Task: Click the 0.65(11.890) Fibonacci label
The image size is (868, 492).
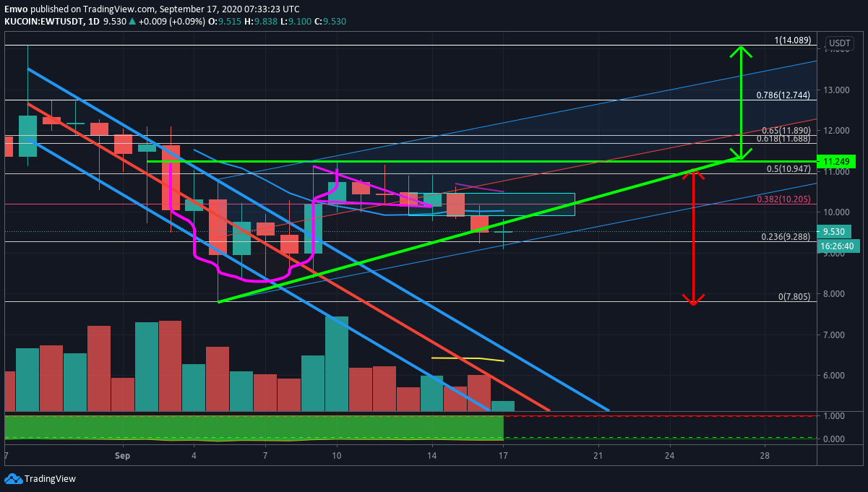Action: 786,130
